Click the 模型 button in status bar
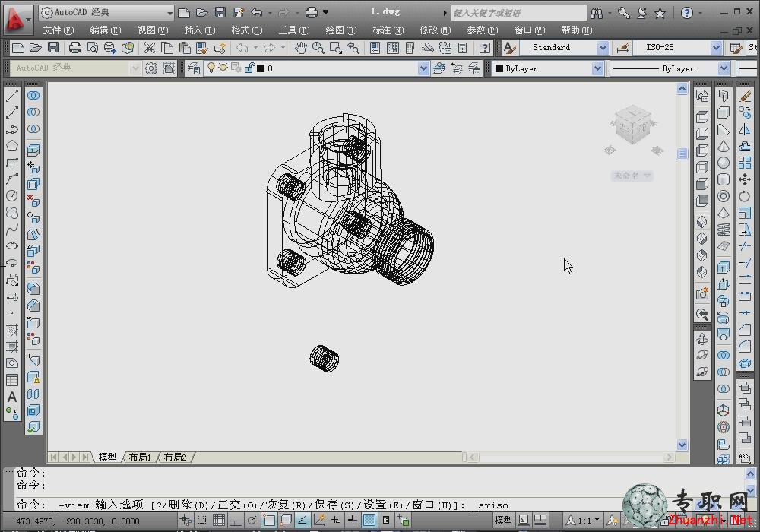This screenshot has height=532, width=760. tap(502, 521)
